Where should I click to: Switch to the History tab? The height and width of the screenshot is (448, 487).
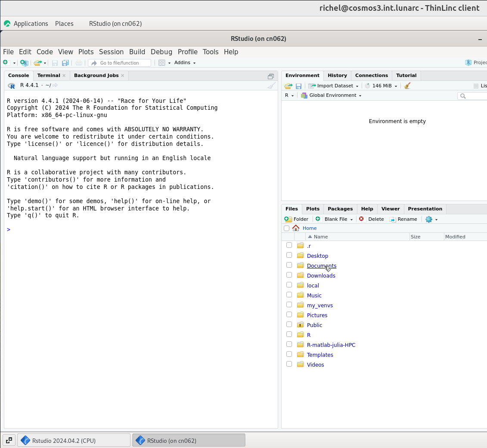tap(337, 75)
